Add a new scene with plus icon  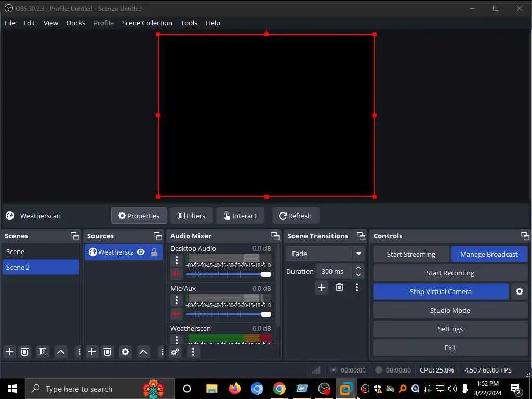click(x=9, y=352)
